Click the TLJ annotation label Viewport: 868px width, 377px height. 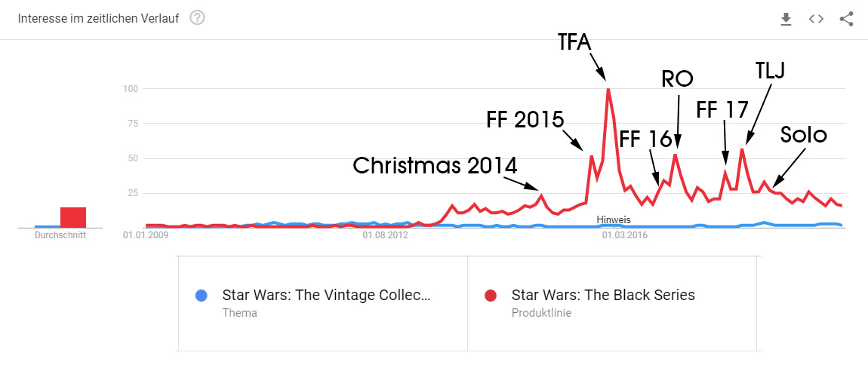click(770, 71)
